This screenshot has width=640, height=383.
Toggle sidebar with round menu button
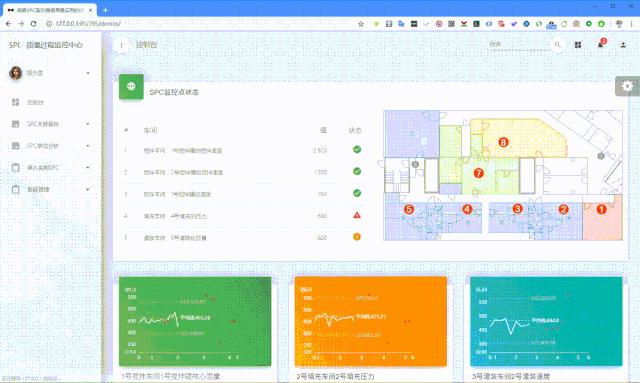point(121,45)
